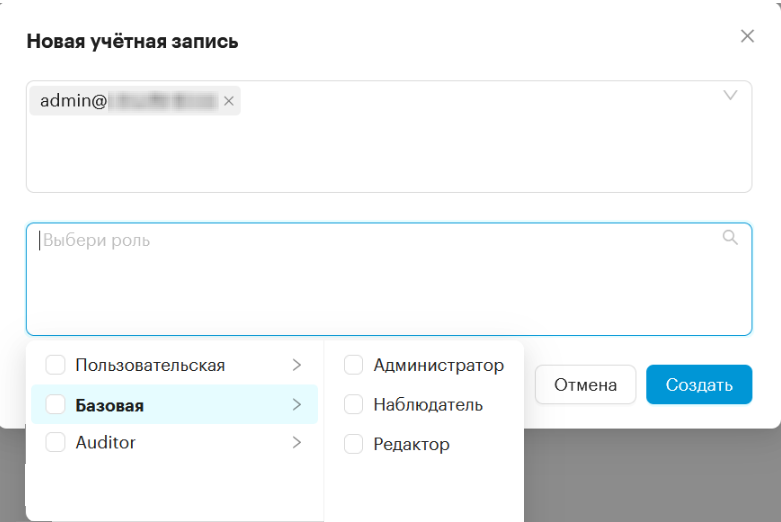Click the search magnifier in role field

pyautogui.click(x=730, y=238)
